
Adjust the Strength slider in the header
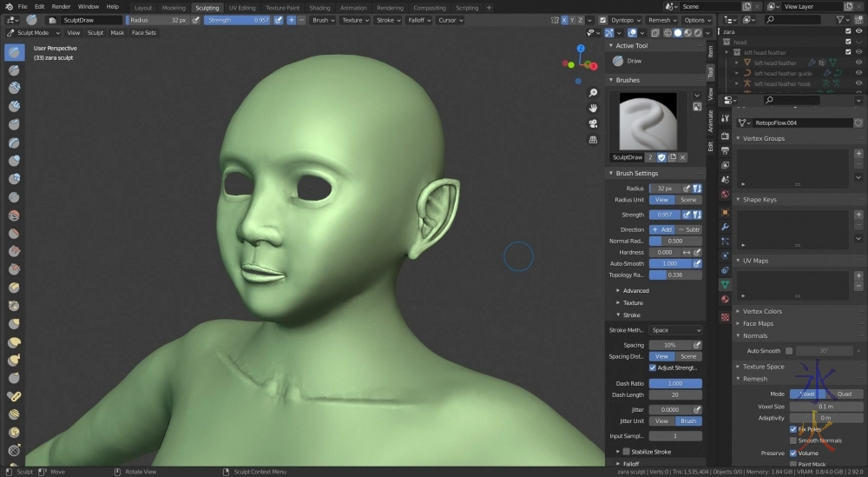237,20
